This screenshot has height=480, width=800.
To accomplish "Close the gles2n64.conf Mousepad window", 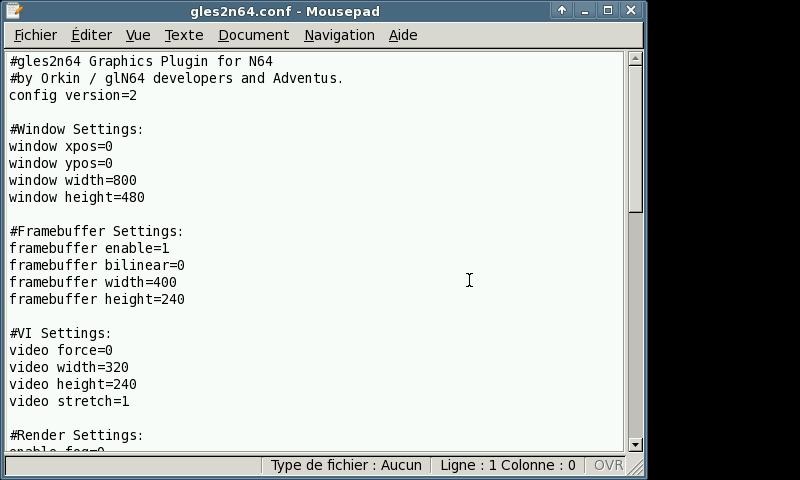I will 630,11.
